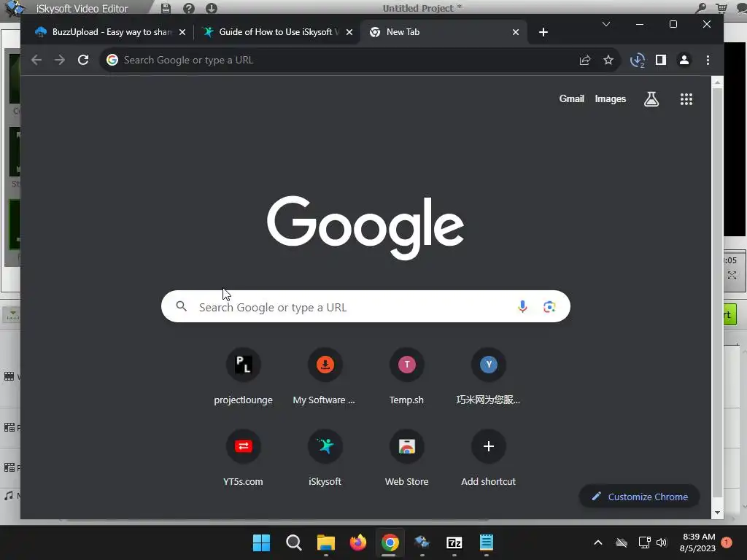Open the cart icon in iSkysoft Video Editor

point(721,7)
